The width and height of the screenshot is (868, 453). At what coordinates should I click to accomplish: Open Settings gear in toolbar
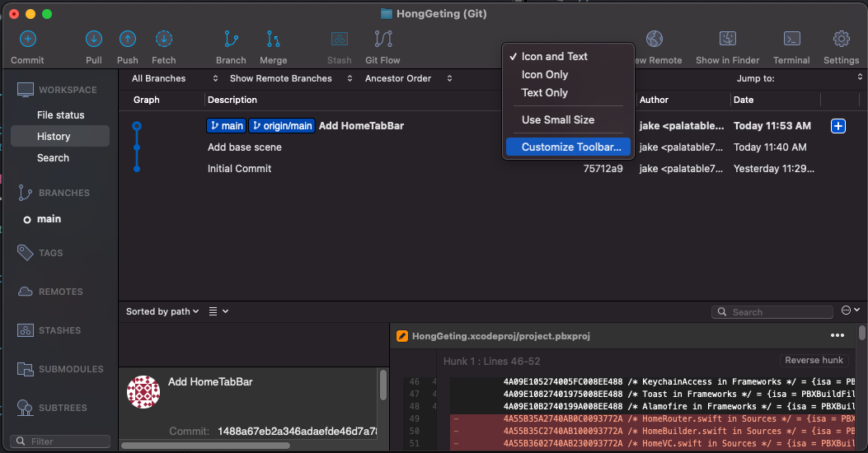[x=841, y=40]
